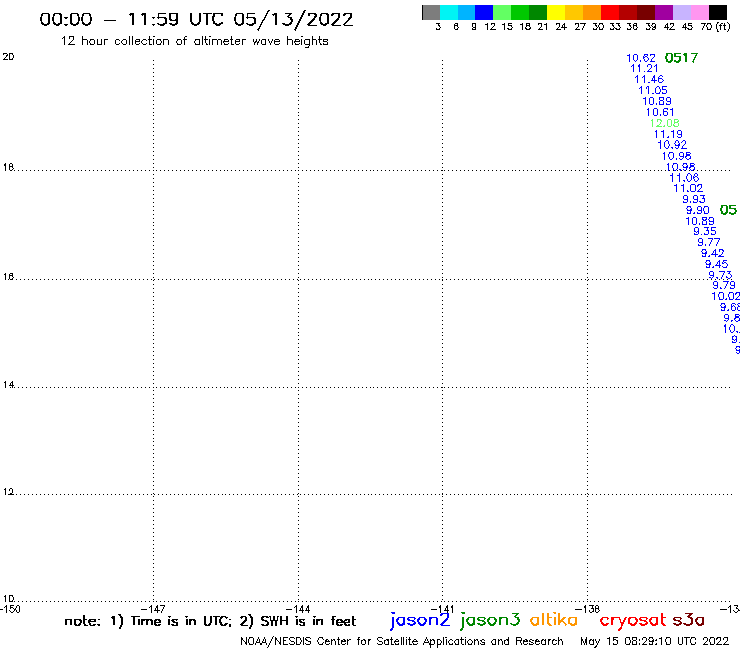This screenshot has width=740, height=650.
Task: Select the orange legend swatch
Action: [592, 12]
